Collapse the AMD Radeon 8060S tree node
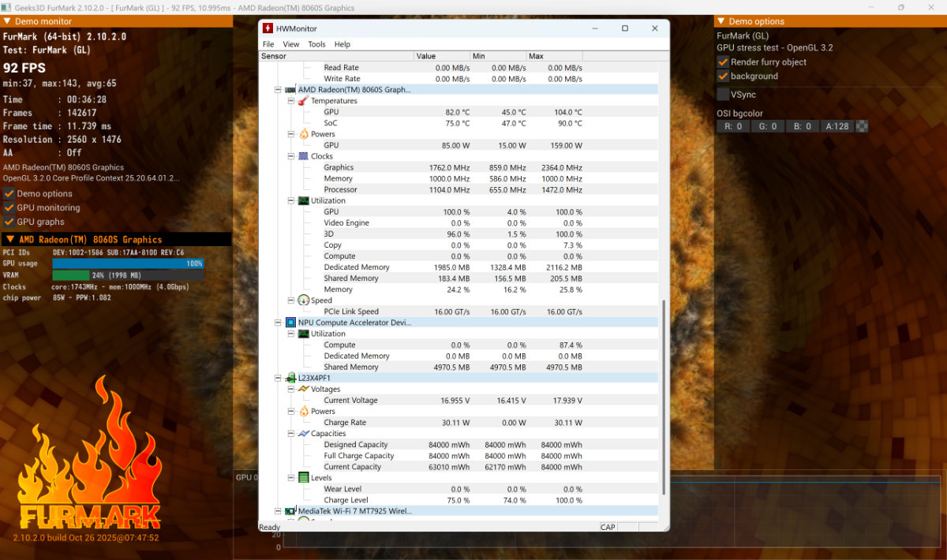 pyautogui.click(x=278, y=90)
